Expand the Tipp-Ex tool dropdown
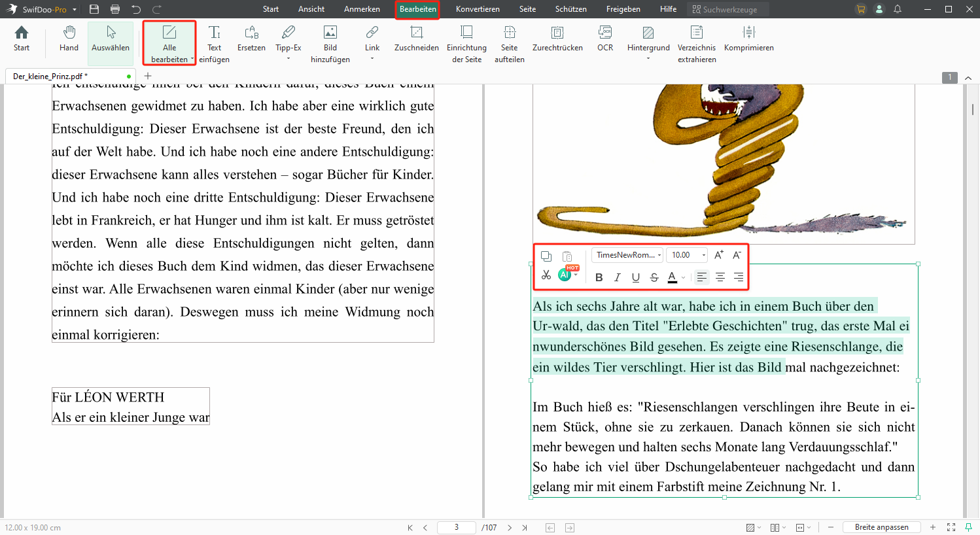The image size is (980, 535). pos(289,59)
